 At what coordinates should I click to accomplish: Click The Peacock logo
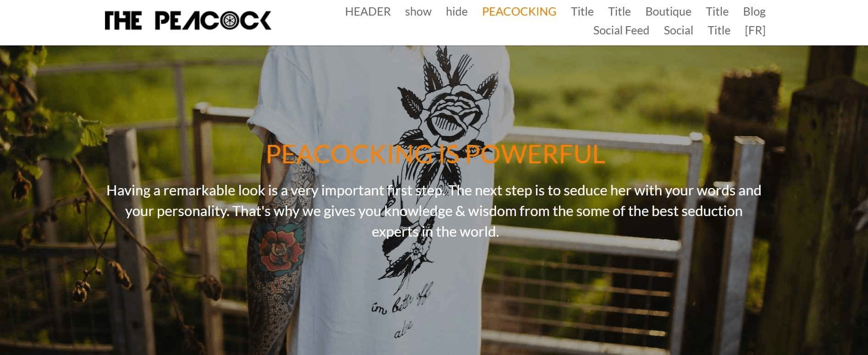pos(188,21)
